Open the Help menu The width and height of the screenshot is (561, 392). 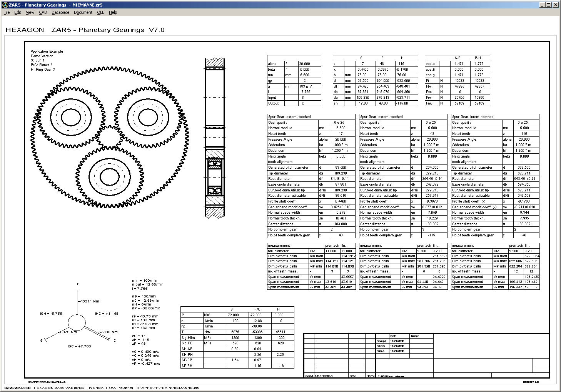(x=113, y=12)
